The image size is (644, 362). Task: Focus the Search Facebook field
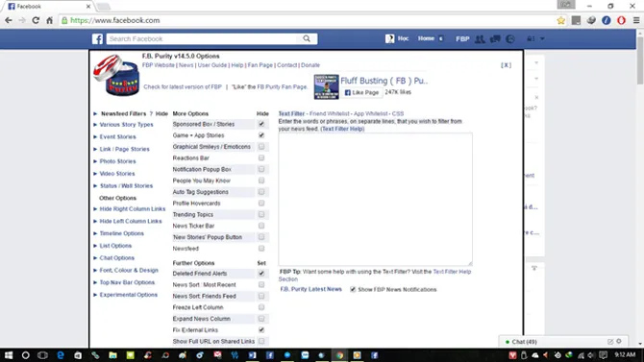[x=204, y=39]
